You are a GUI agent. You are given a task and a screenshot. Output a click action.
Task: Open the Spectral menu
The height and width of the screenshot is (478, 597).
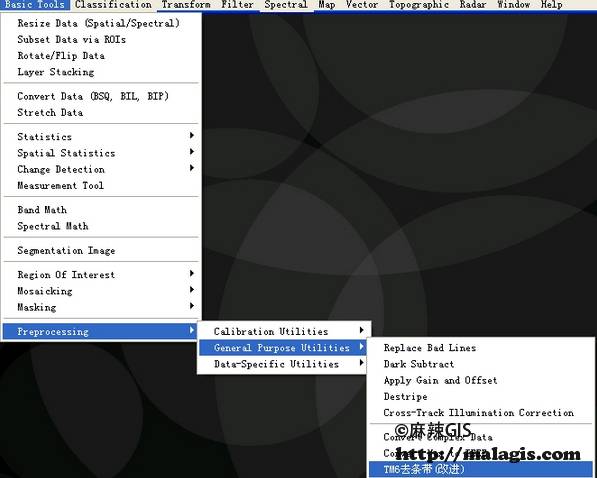(286, 5)
